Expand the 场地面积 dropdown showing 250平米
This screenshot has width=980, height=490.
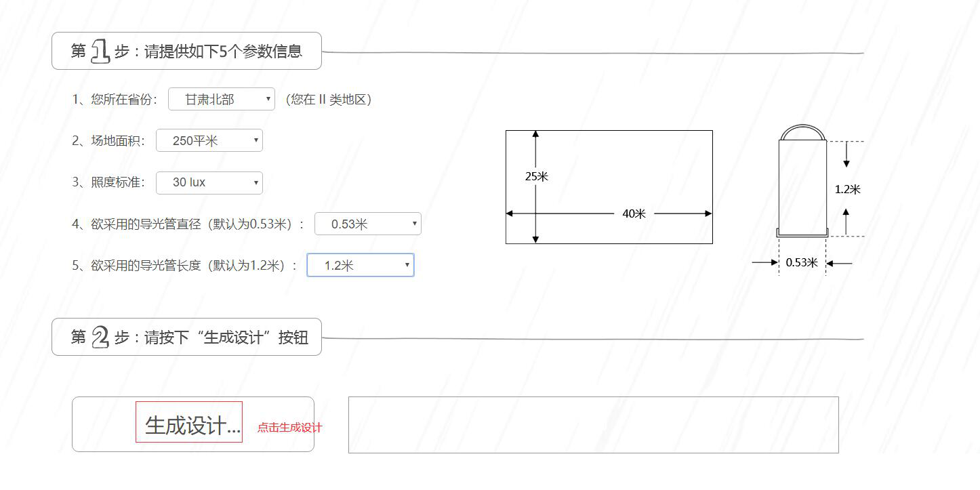[x=209, y=141]
